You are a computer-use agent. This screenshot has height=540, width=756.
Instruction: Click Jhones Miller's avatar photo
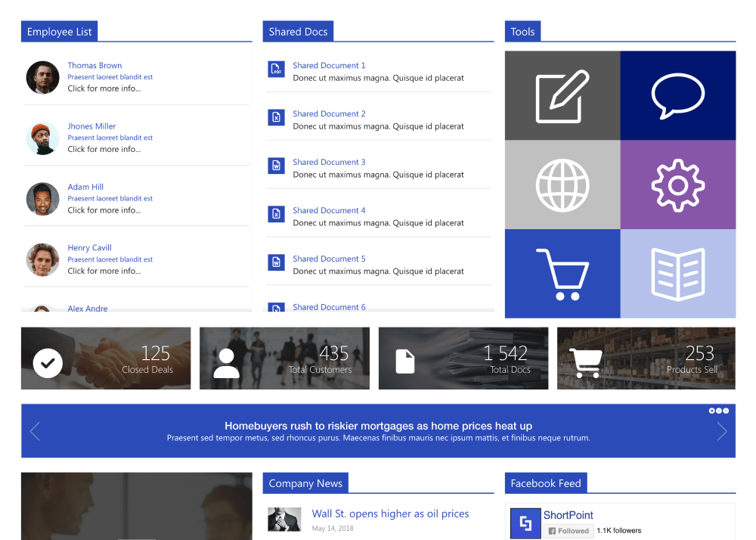pos(42,138)
